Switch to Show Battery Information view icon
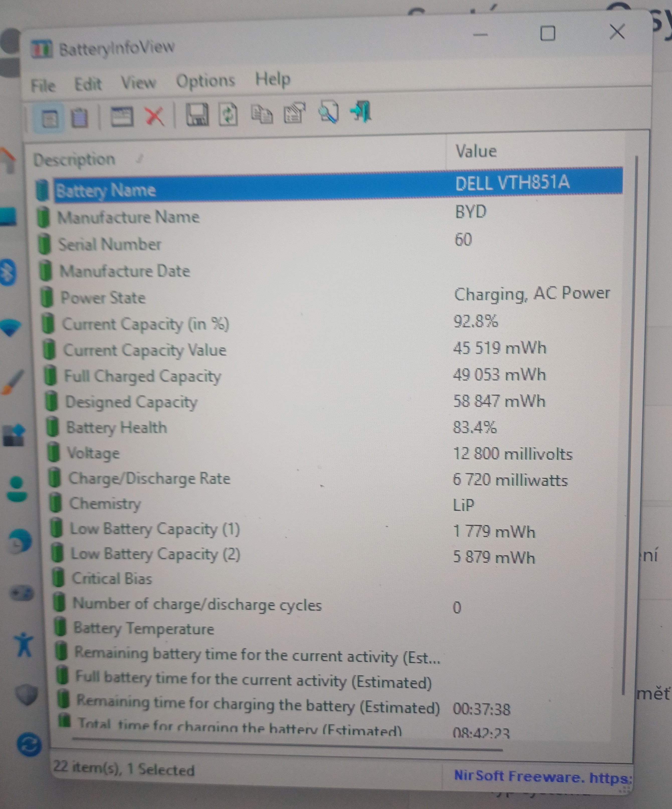 tap(49, 118)
